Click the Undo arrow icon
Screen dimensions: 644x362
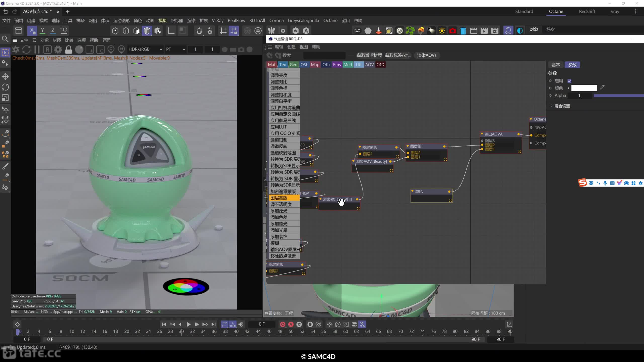pos(6,11)
